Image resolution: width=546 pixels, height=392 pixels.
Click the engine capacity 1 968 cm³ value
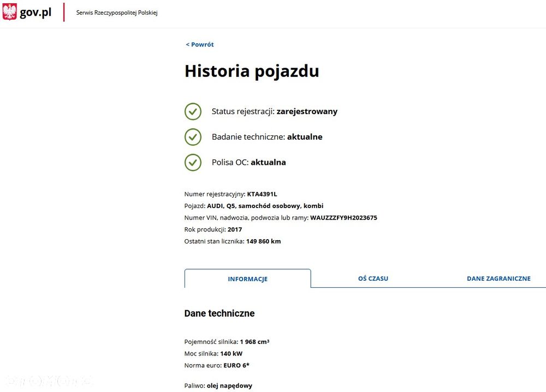click(x=254, y=342)
